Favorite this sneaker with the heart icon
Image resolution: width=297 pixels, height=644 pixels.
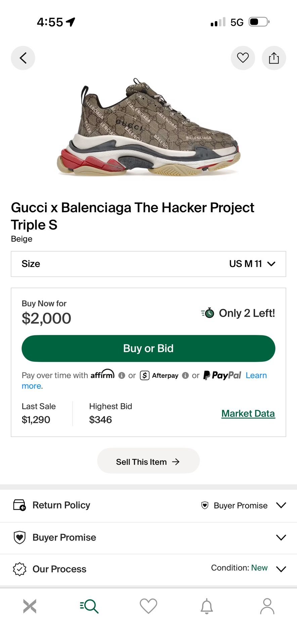click(x=243, y=58)
